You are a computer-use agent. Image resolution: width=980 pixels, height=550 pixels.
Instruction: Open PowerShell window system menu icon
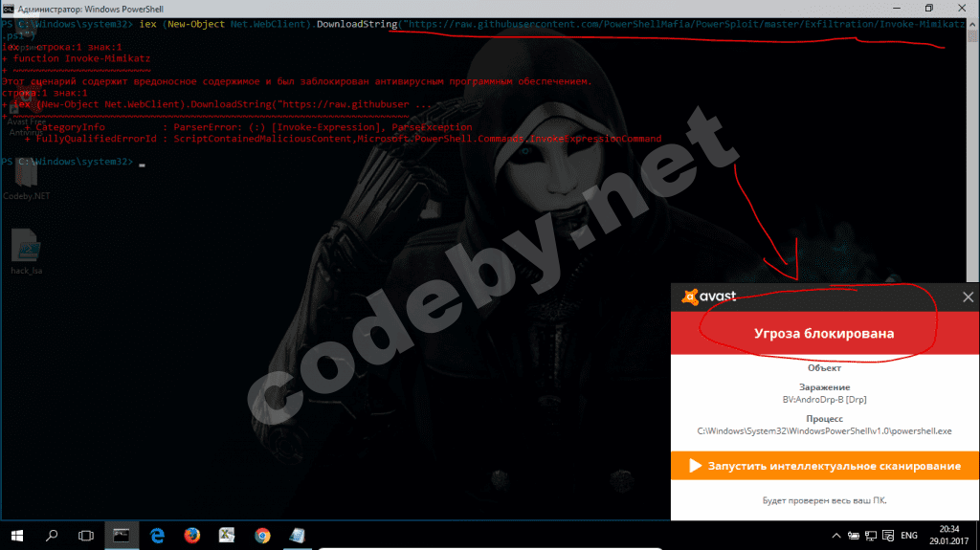click(8, 9)
